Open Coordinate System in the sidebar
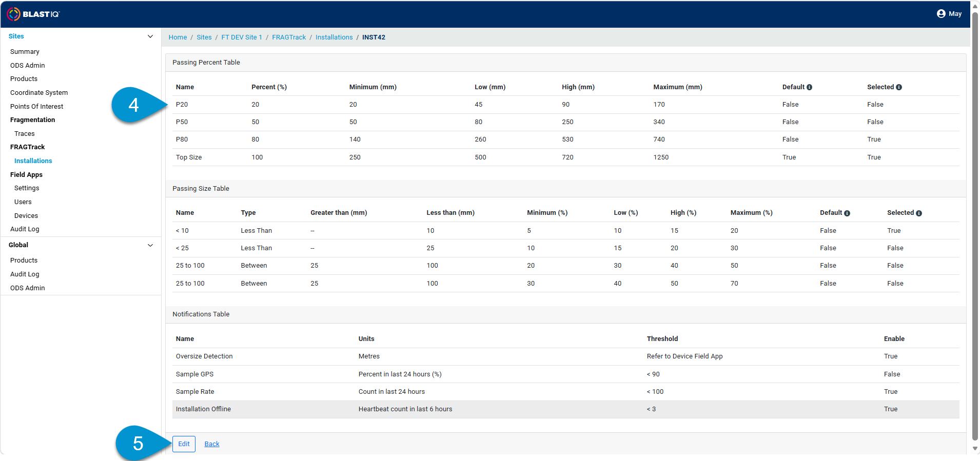This screenshot has width=980, height=461. [39, 93]
